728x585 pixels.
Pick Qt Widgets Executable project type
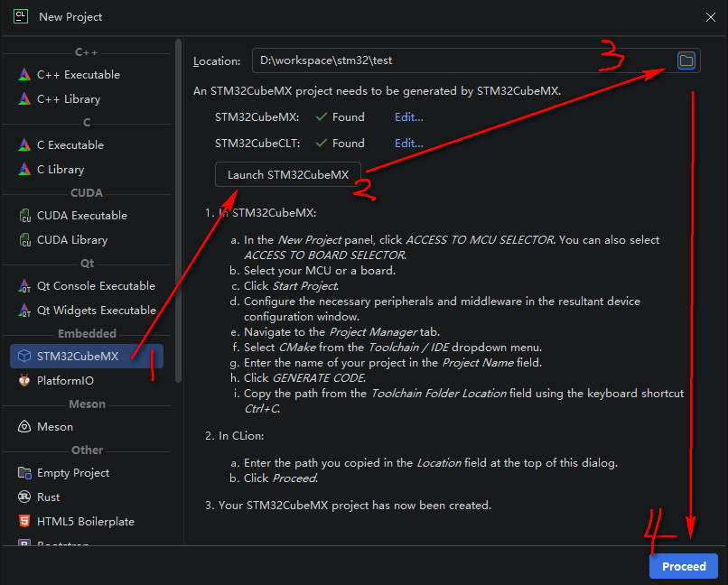tap(87, 310)
